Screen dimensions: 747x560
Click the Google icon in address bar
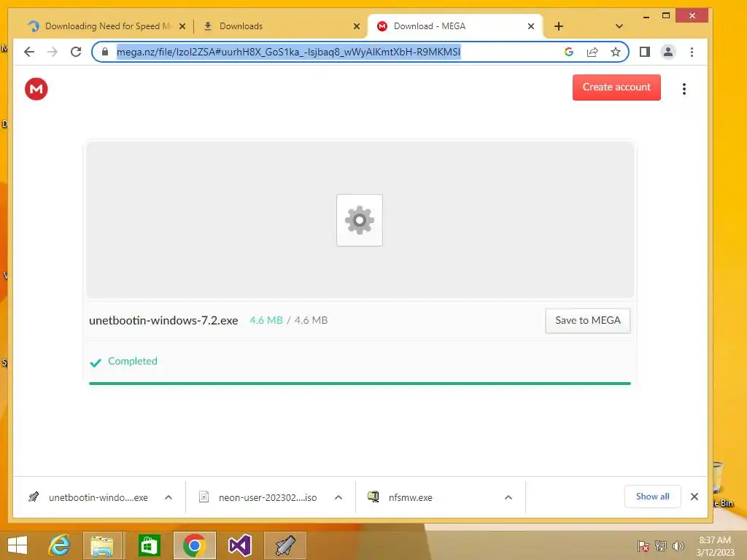tap(569, 52)
